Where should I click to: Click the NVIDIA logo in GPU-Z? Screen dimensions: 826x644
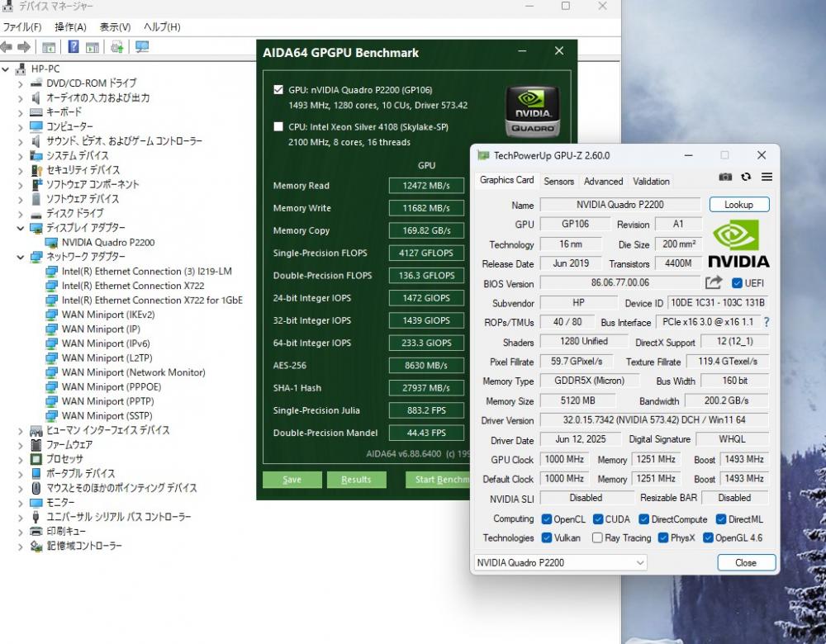738,244
